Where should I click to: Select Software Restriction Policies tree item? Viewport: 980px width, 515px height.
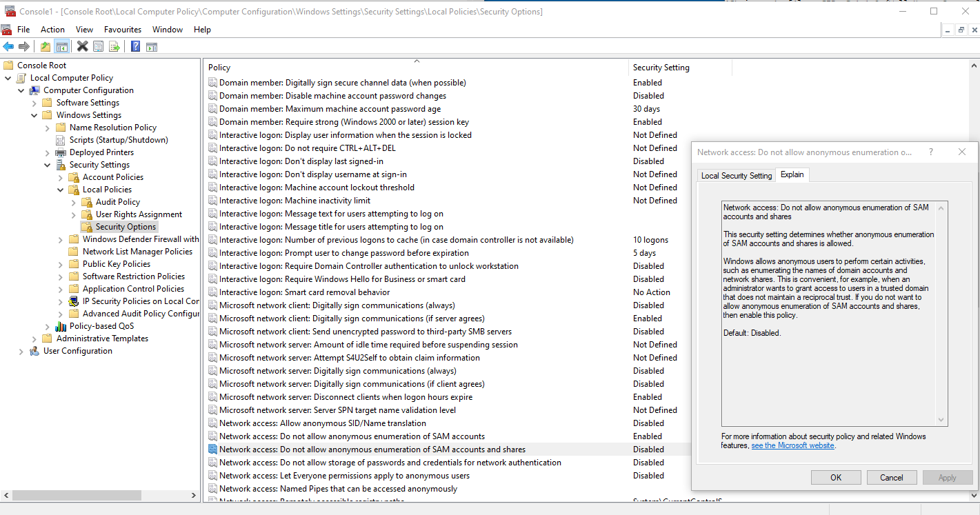pyautogui.click(x=134, y=276)
